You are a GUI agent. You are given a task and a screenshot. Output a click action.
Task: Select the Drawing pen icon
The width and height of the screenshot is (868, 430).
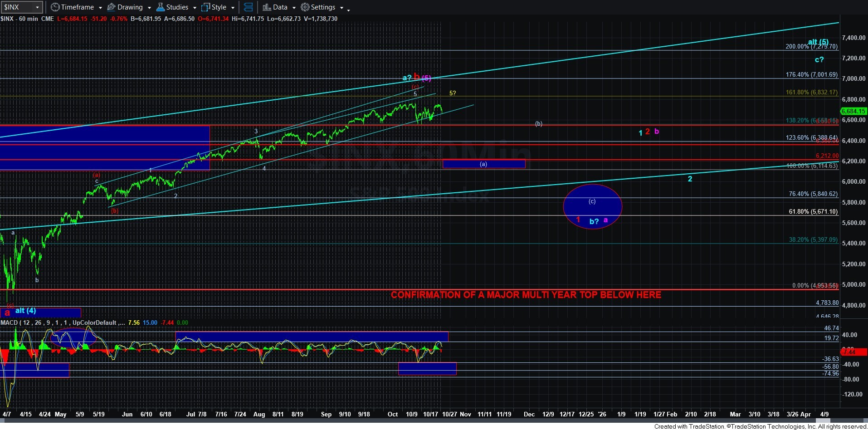point(111,7)
